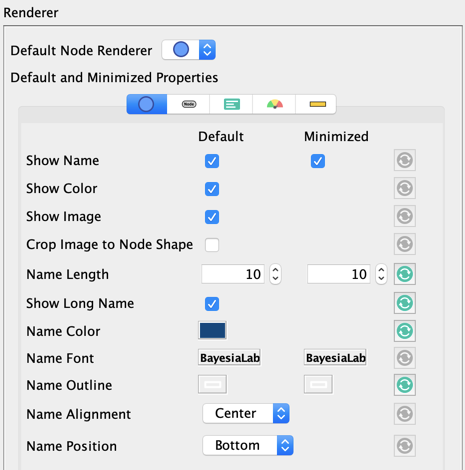Open the Name Alignment Center dropdown

coord(246,414)
